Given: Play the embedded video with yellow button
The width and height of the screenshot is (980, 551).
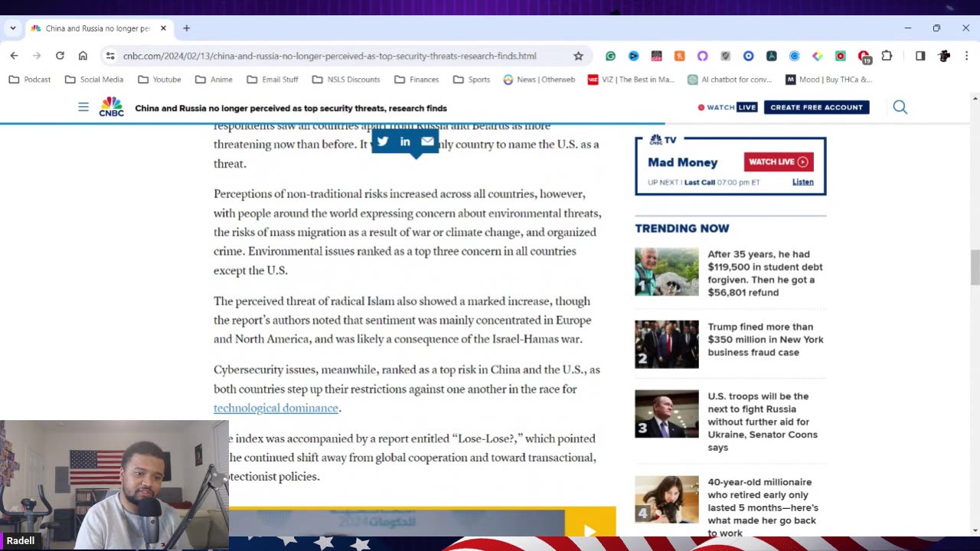Looking at the screenshot, I should tap(590, 529).
